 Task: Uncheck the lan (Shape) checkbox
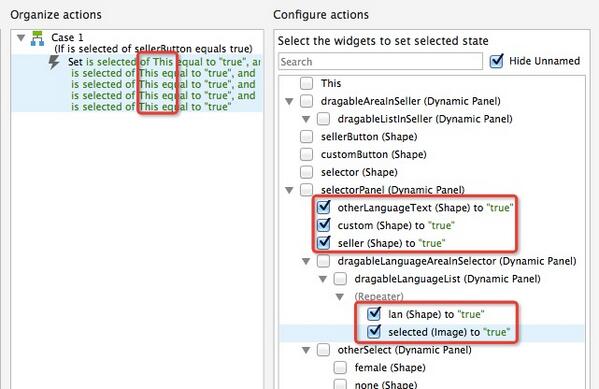[x=374, y=314]
